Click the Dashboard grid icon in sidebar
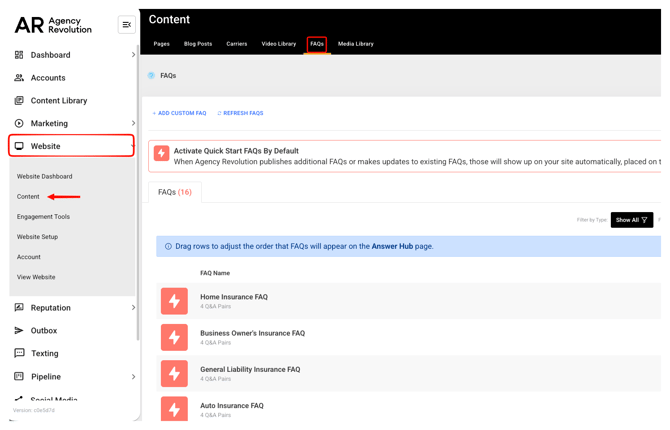The height and width of the screenshot is (430, 670). (x=19, y=55)
